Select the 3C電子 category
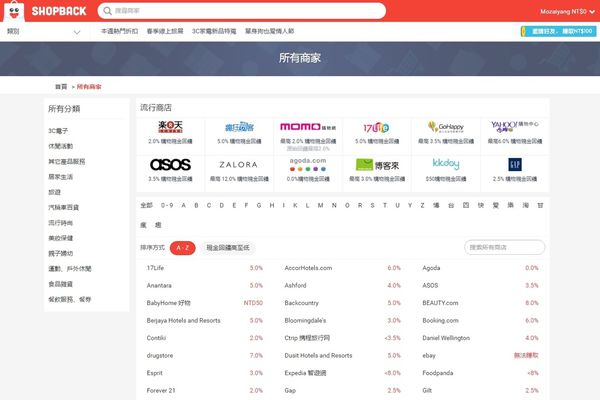 (58, 131)
